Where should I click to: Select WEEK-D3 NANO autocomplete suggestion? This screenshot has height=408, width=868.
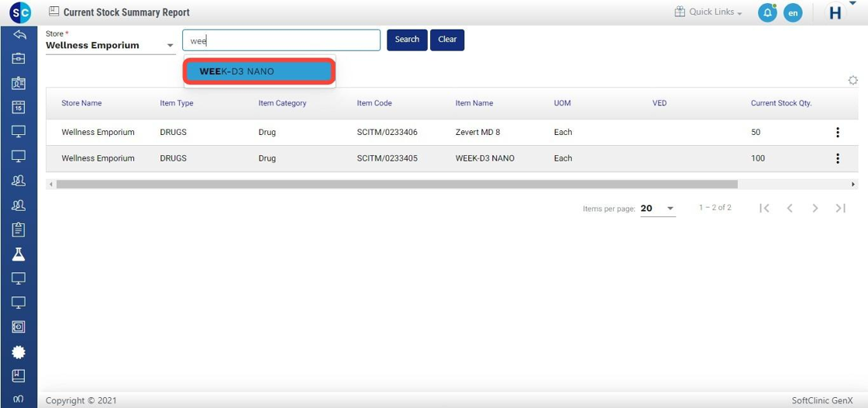[259, 71]
